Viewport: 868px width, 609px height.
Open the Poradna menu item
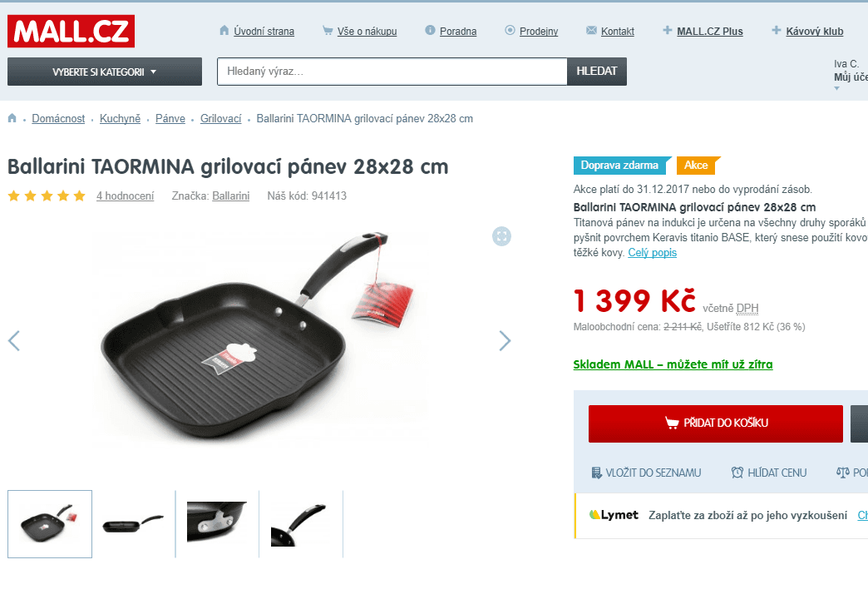tap(458, 32)
